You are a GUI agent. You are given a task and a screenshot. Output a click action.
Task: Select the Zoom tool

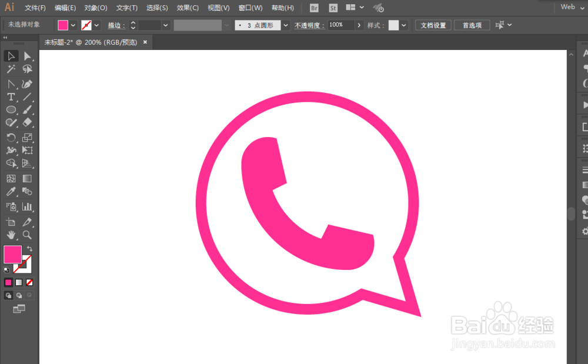(x=27, y=235)
